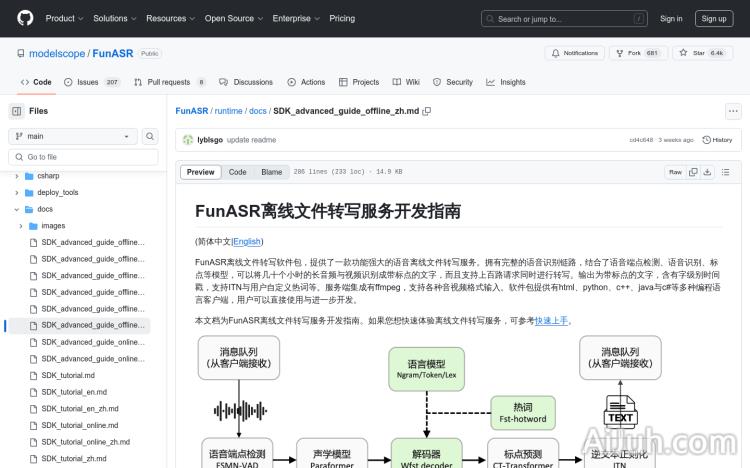Copy file path icon next to filename
The width and height of the screenshot is (750, 468).
coord(427,112)
